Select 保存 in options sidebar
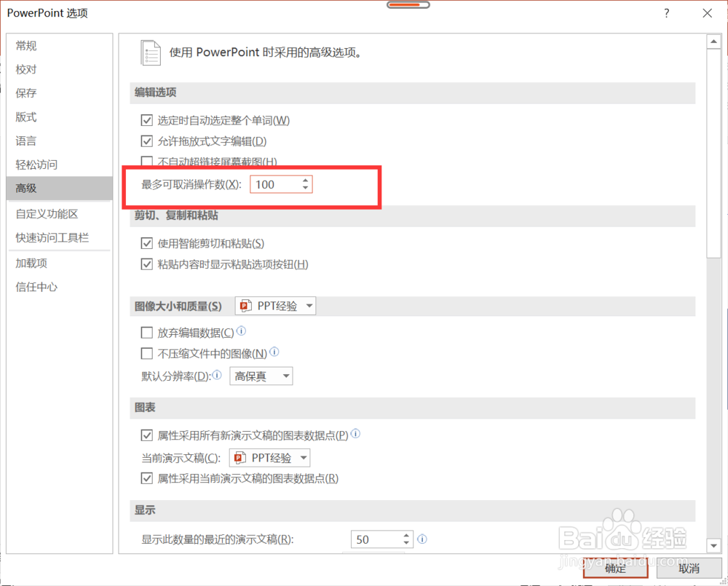The height and width of the screenshot is (586, 728). point(60,93)
